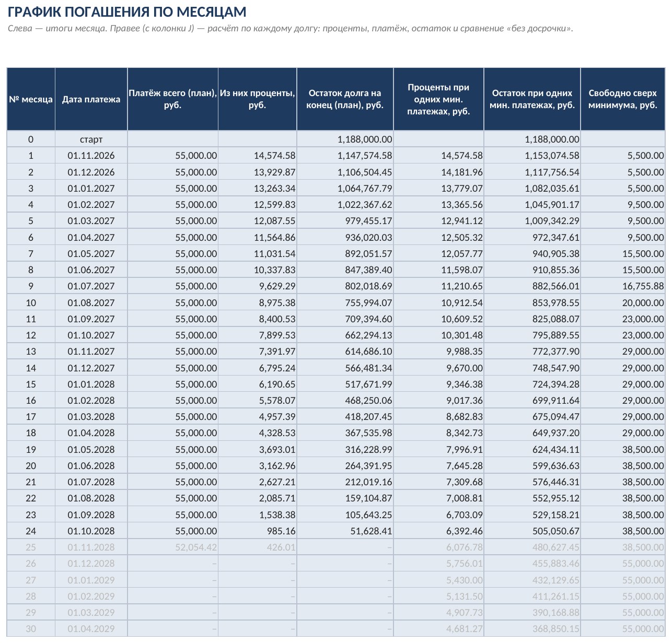The image size is (672, 643).
Task: Click the "старт" cell in row 0
Action: tap(91, 139)
